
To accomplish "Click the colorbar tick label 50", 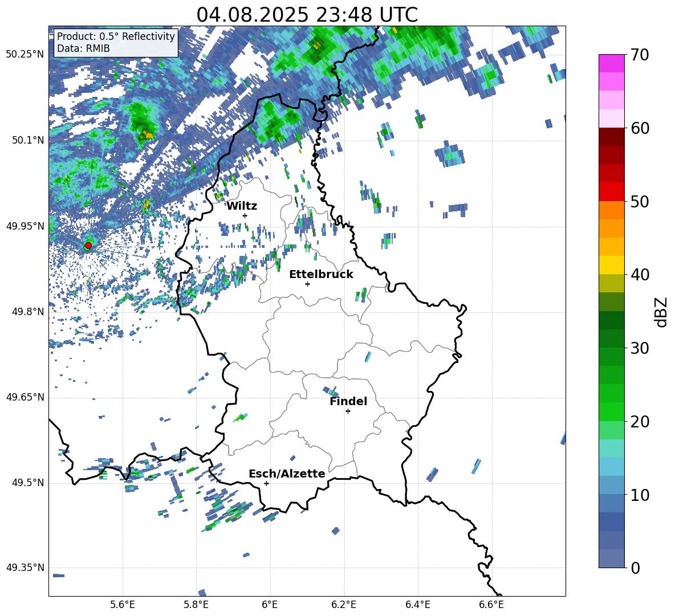I will click(640, 201).
